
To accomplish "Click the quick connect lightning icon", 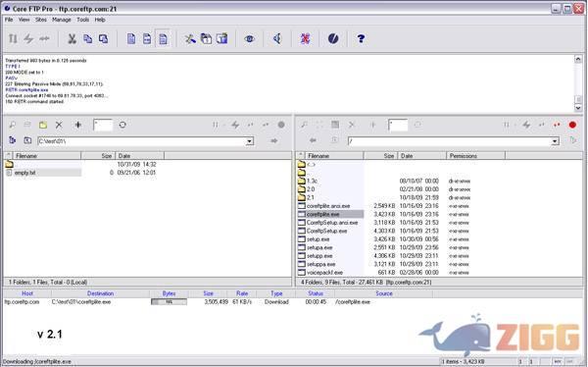I will click(x=28, y=38).
